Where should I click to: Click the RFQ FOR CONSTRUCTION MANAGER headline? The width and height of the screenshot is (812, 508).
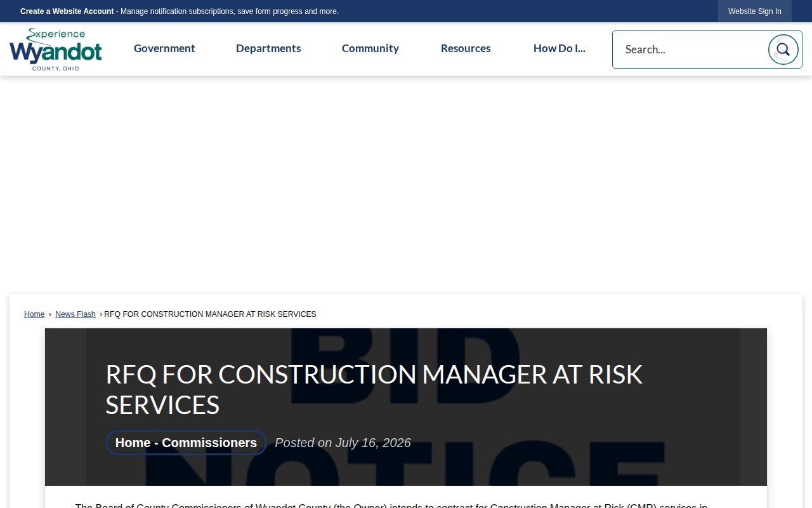374,389
